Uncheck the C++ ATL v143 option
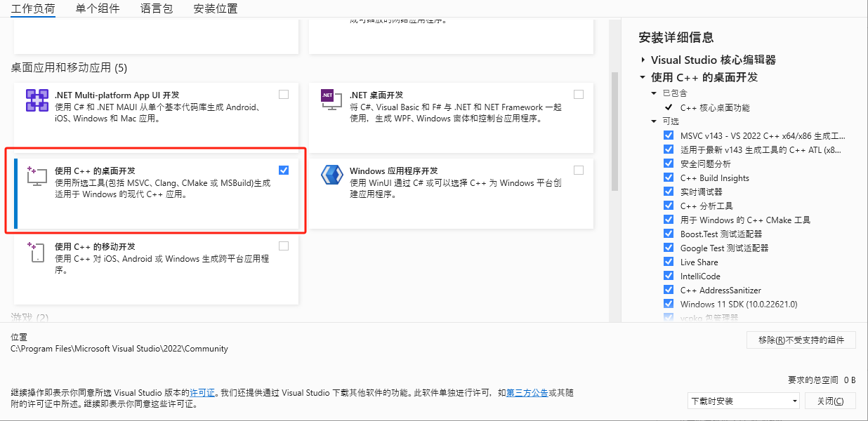This screenshot has height=421, width=868. (x=669, y=149)
